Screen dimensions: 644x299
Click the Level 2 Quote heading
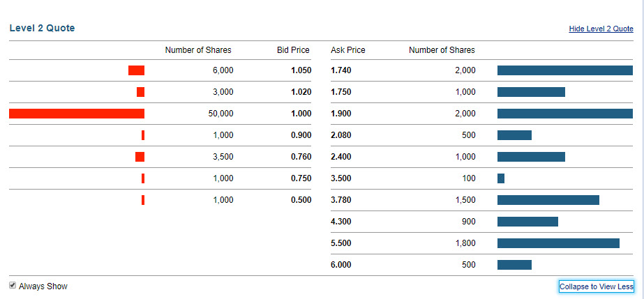(42, 28)
